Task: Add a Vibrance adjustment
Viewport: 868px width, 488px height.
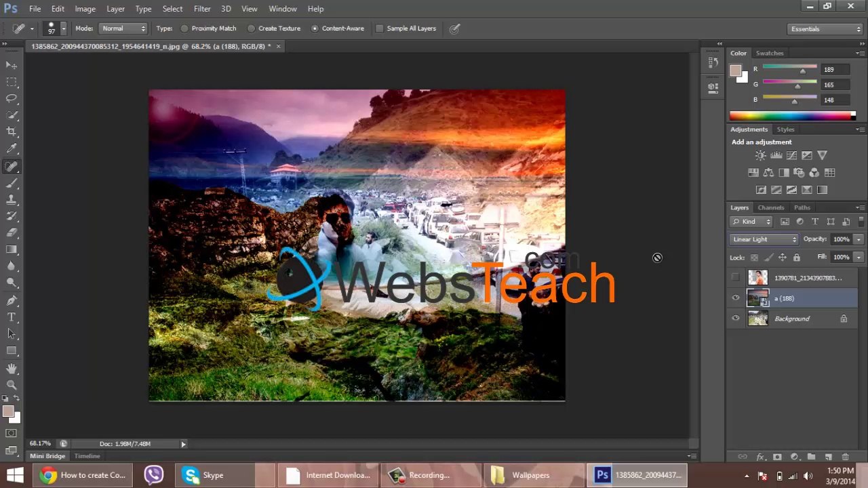Action: [822, 155]
